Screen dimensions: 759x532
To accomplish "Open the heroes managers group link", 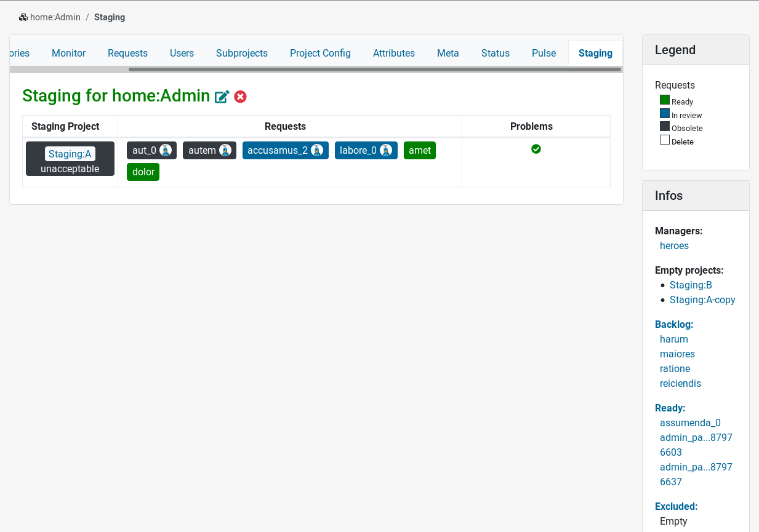I will point(674,245).
